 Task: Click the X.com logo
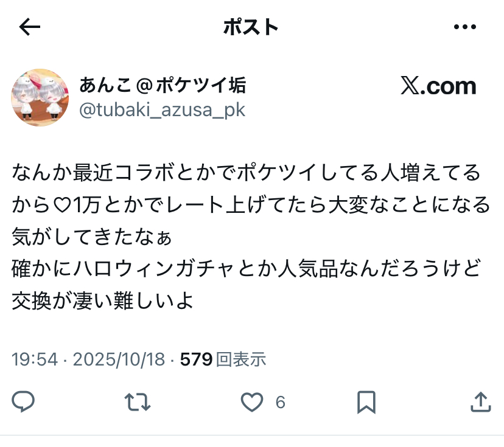(x=438, y=86)
